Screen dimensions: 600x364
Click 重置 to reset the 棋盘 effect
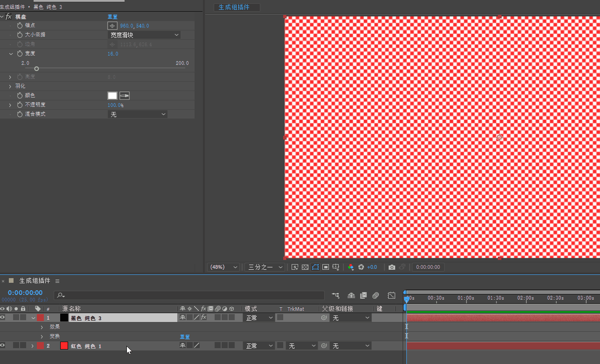(x=112, y=17)
